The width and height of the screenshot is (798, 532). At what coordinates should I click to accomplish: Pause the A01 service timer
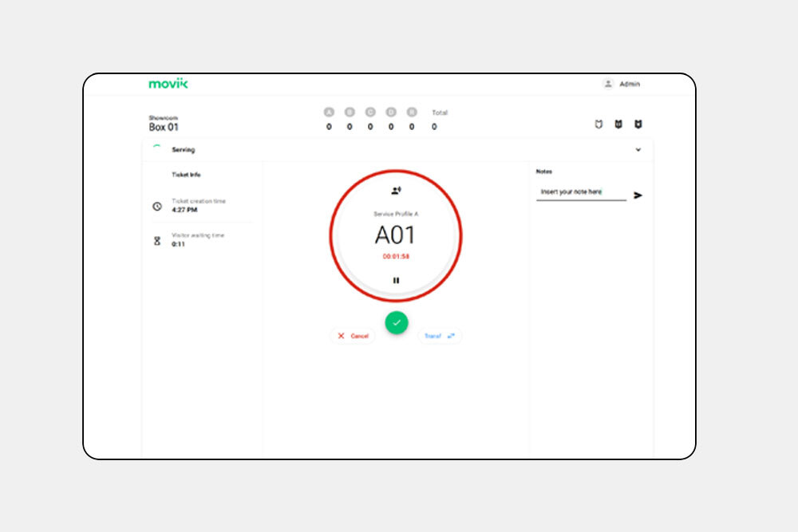(396, 280)
